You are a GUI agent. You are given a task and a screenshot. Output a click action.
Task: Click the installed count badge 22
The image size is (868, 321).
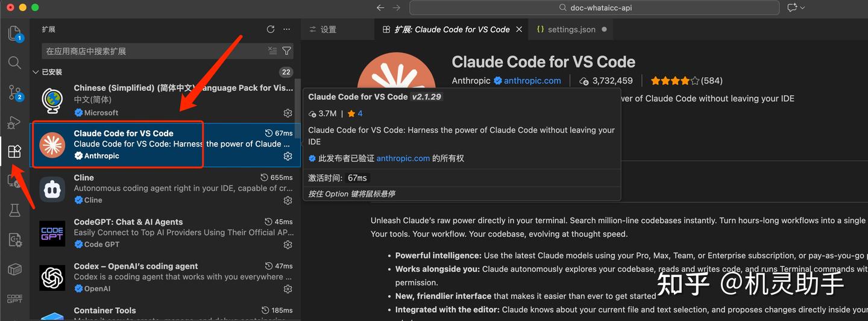coord(286,72)
